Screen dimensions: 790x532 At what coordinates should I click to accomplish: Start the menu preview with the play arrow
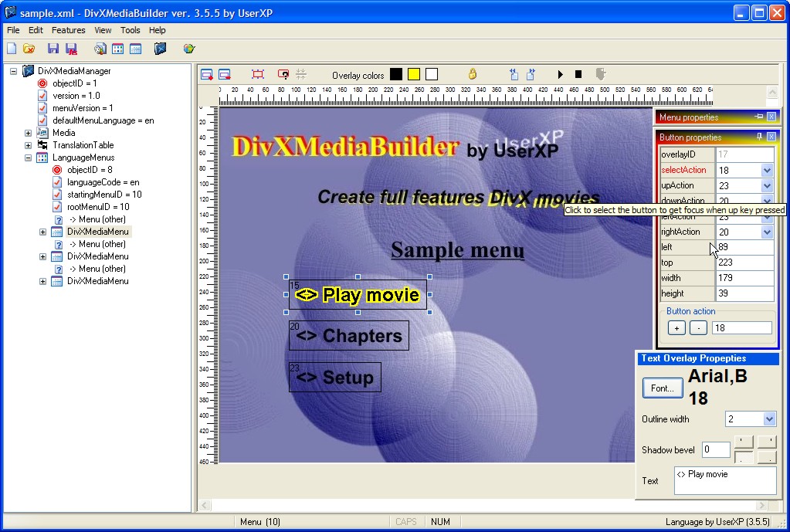pyautogui.click(x=560, y=75)
